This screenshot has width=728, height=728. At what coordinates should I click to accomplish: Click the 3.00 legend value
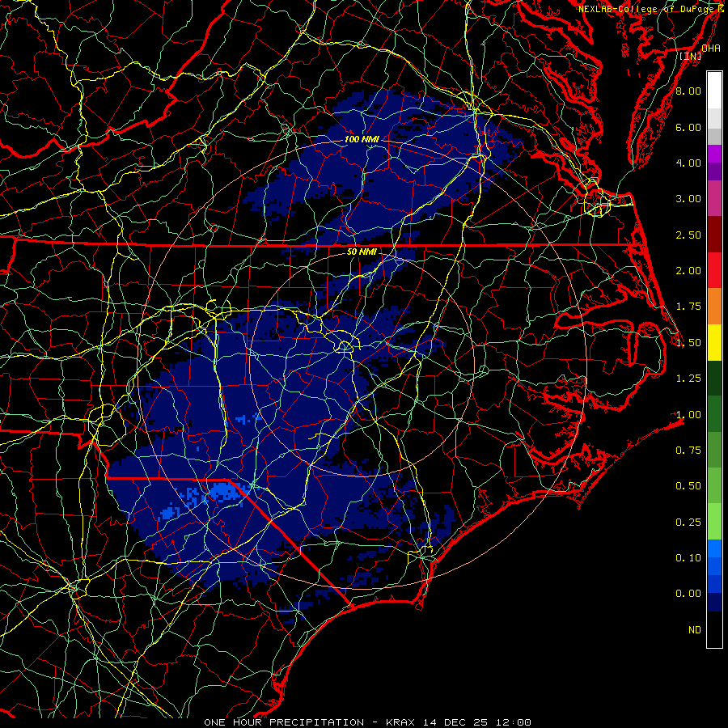688,199
